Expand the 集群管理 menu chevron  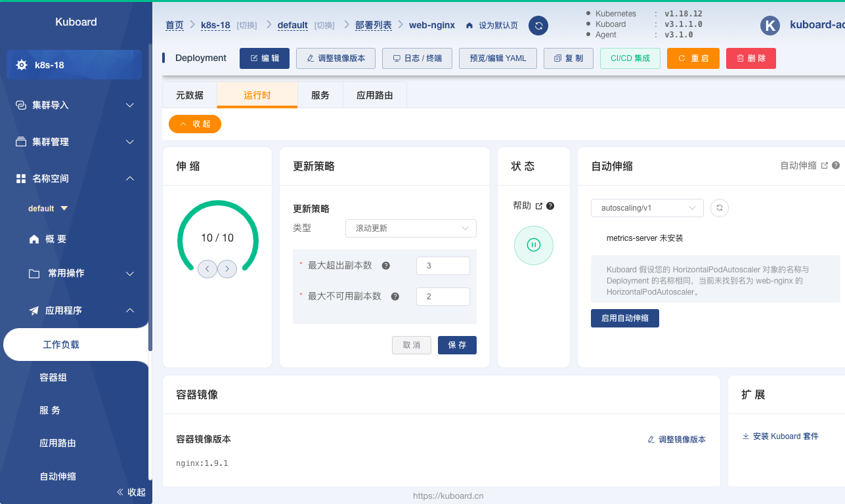coord(130,142)
